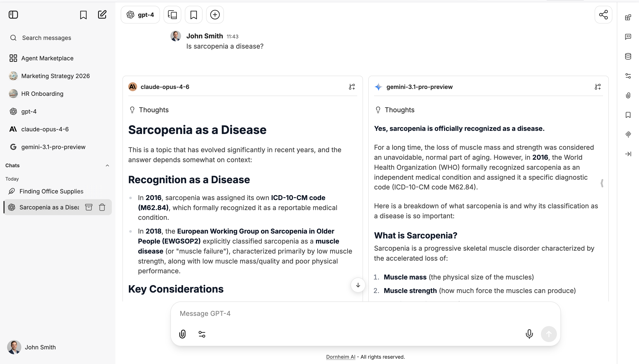Attach a file using the paperclip icon
The image size is (639, 364).
coord(182,334)
